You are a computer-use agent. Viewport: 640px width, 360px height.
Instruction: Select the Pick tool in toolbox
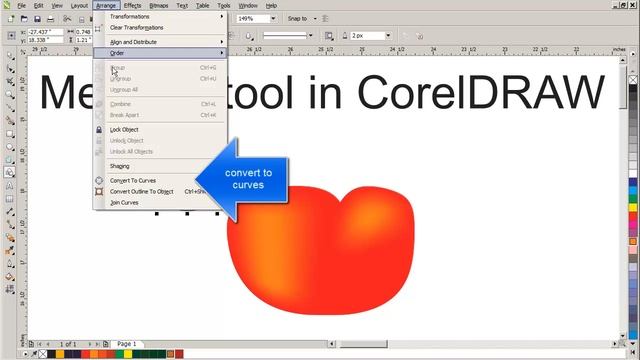point(10,56)
